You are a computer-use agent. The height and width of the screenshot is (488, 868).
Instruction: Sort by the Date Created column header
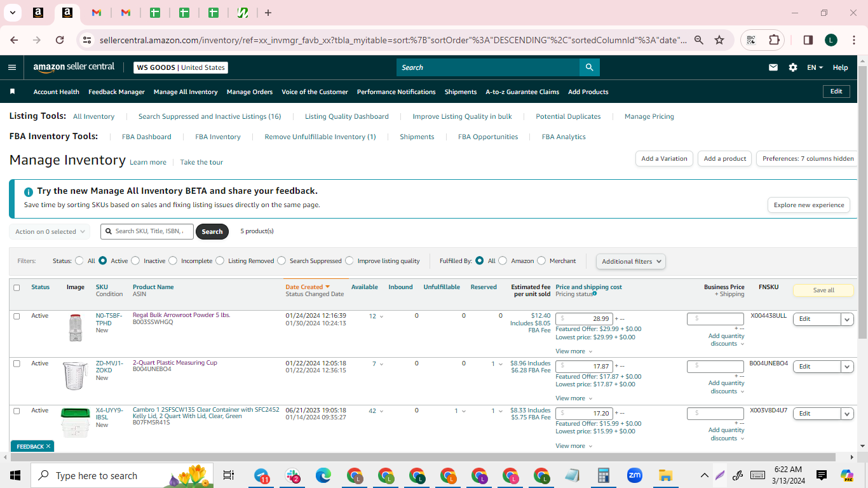308,287
